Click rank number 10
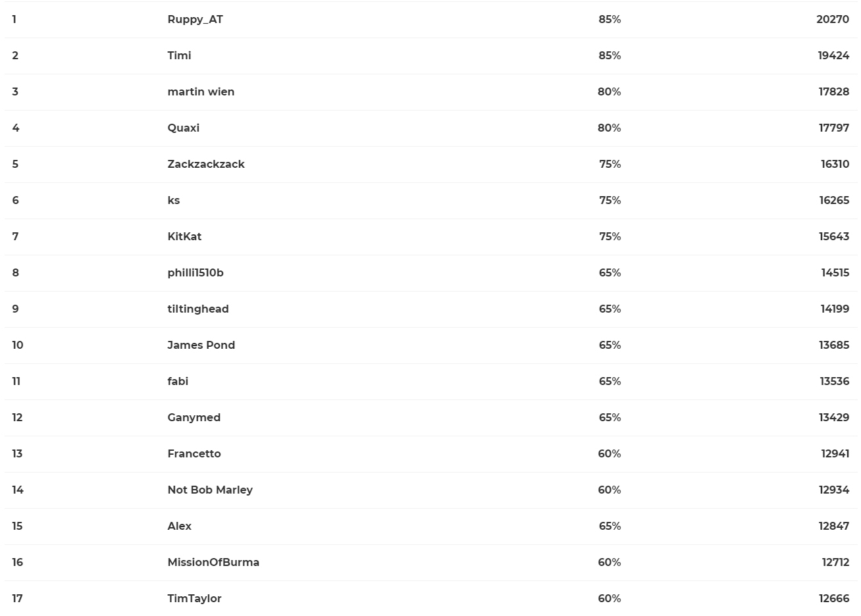861x616 pixels. tap(17, 345)
